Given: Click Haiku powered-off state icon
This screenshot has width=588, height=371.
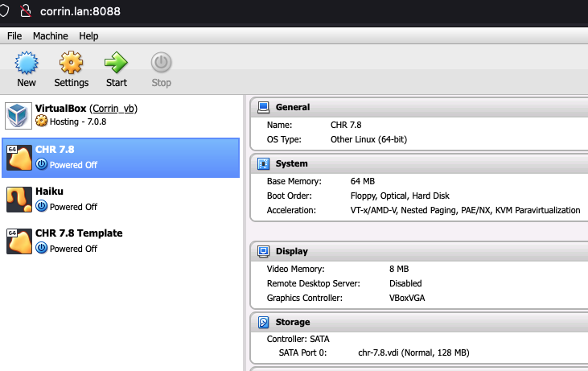Looking at the screenshot, I should coord(41,206).
